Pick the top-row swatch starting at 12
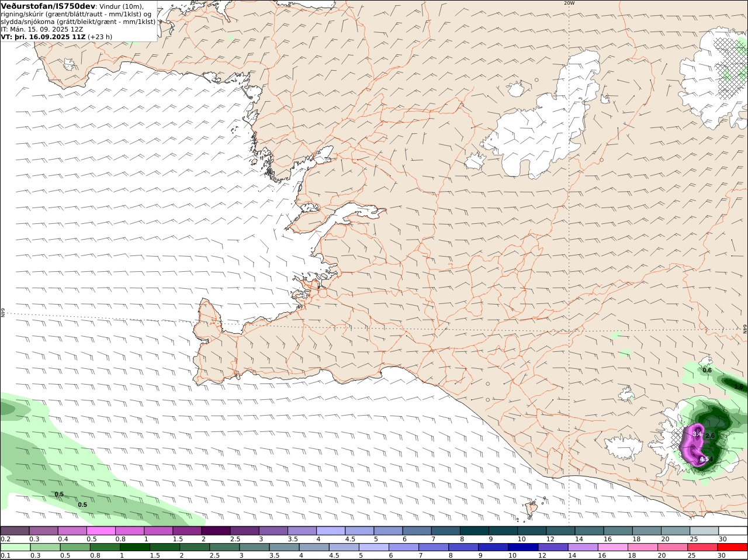This screenshot has width=748, height=560. 560,530
